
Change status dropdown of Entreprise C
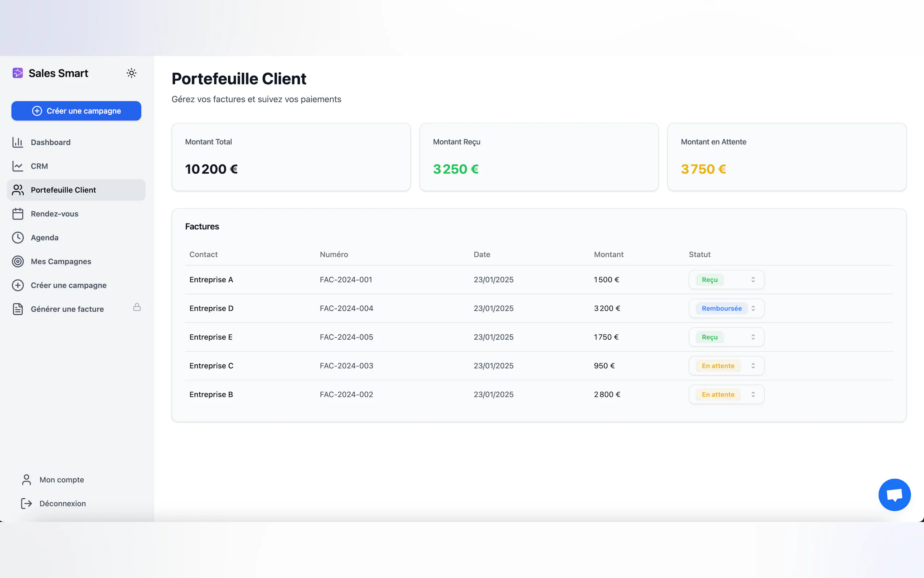[726, 366]
